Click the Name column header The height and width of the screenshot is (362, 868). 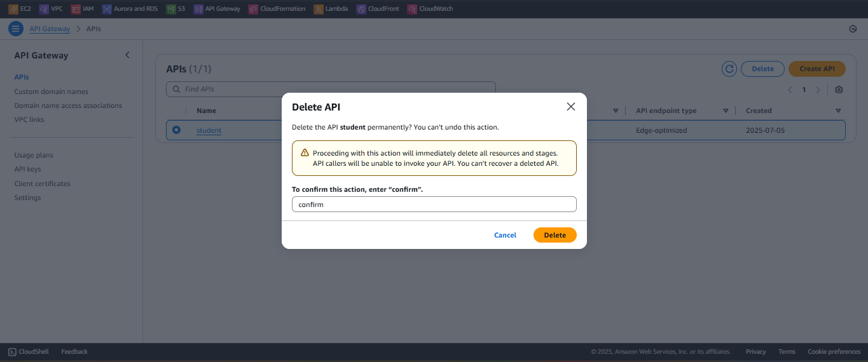pyautogui.click(x=206, y=111)
